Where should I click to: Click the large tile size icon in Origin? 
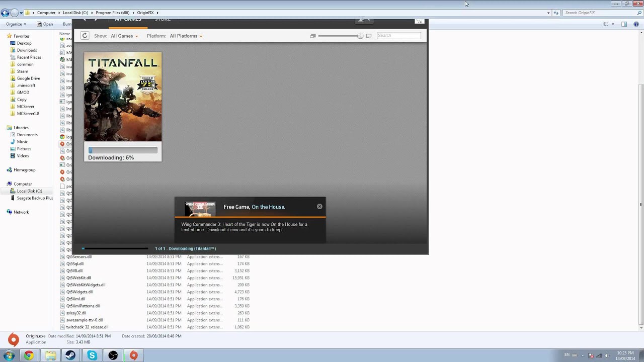369,36
